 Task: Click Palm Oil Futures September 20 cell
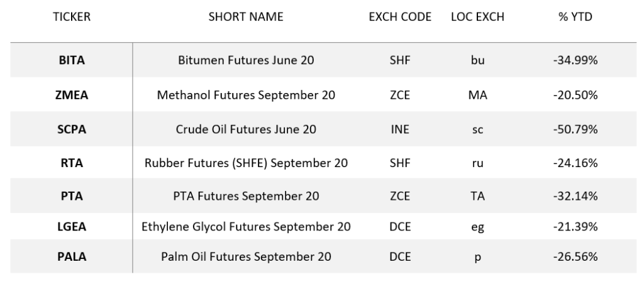point(246,257)
